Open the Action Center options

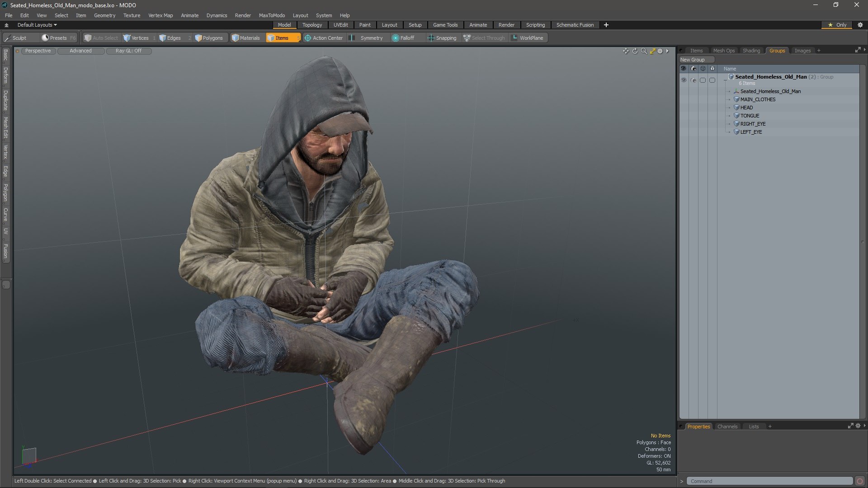(324, 38)
